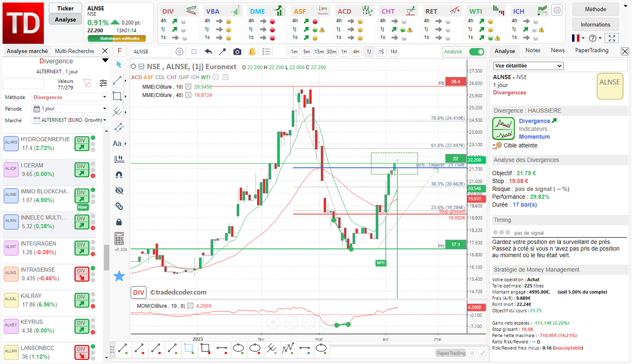The width and height of the screenshot is (632, 364).
Task: Open settings gear in indicator header
Action: (x=557, y=9)
